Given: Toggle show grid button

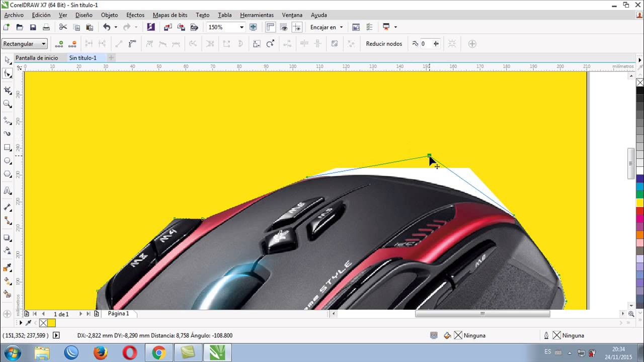Looking at the screenshot, I should click(x=284, y=27).
